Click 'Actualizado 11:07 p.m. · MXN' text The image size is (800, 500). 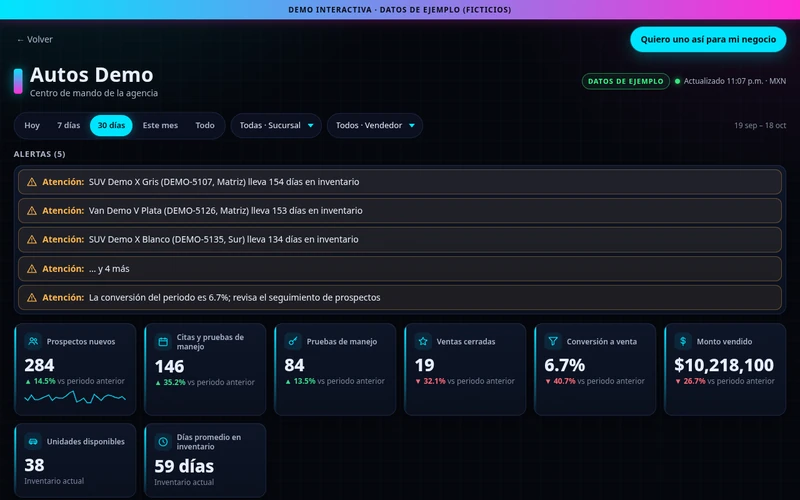click(735, 81)
